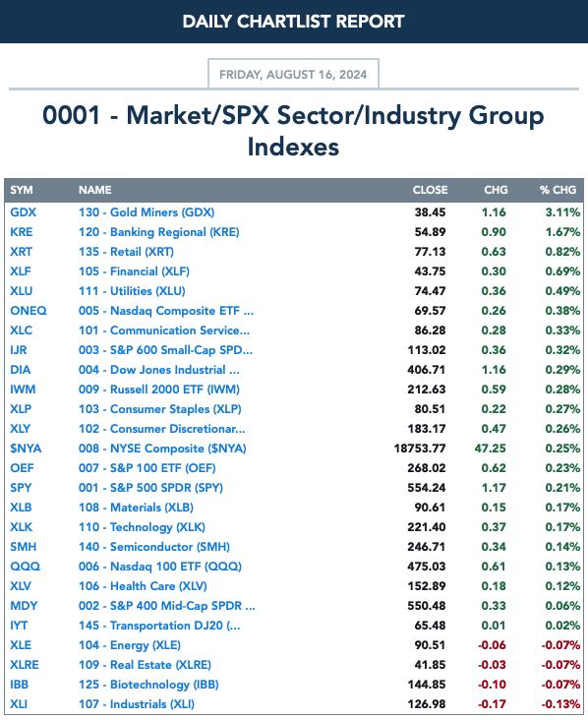Select 140 - Semiconductor (SMH) link
The height and width of the screenshot is (720, 588).
coord(154,547)
